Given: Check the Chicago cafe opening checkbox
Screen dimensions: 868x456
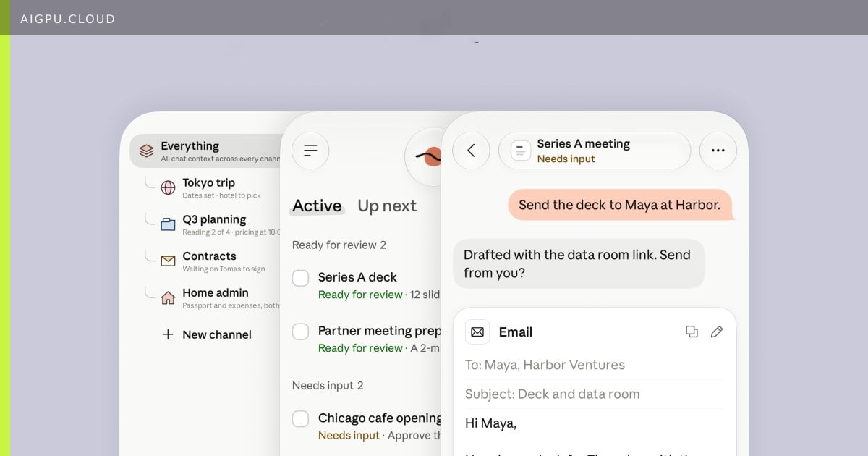Looking at the screenshot, I should (301, 418).
